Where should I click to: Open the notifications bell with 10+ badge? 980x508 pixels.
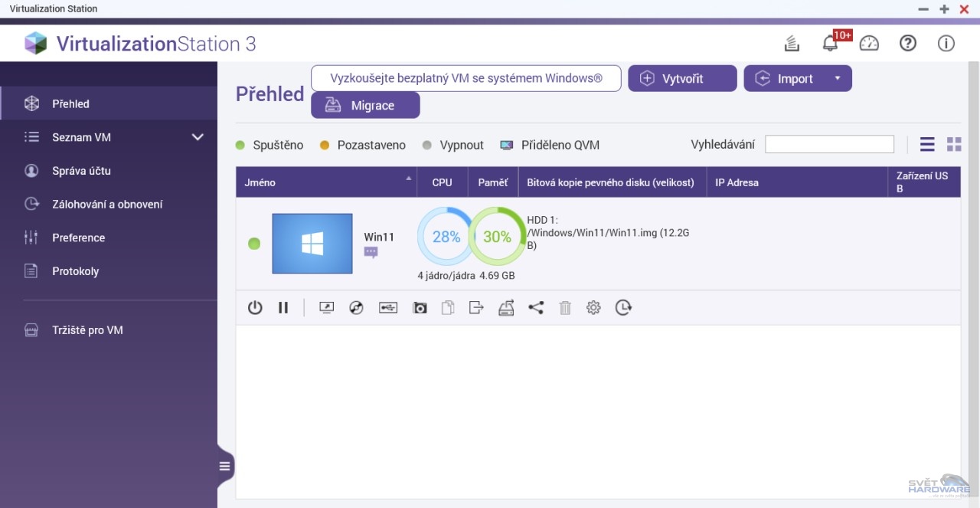(x=830, y=44)
